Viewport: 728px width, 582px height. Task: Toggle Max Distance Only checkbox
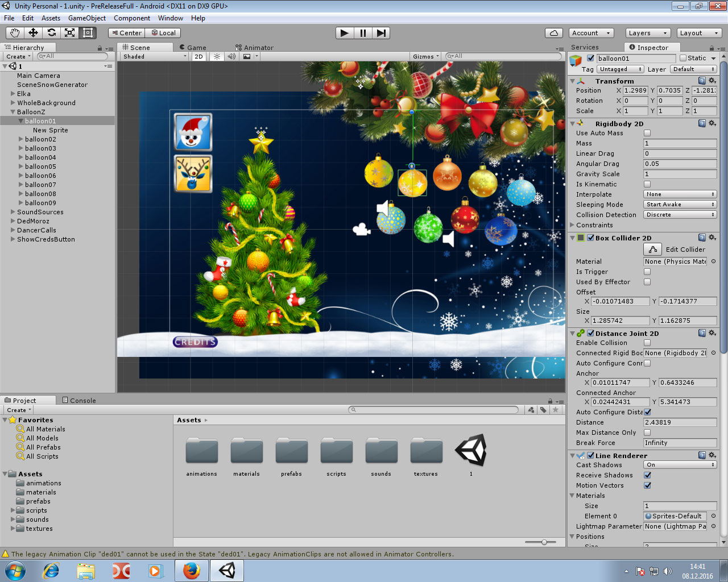tap(647, 433)
